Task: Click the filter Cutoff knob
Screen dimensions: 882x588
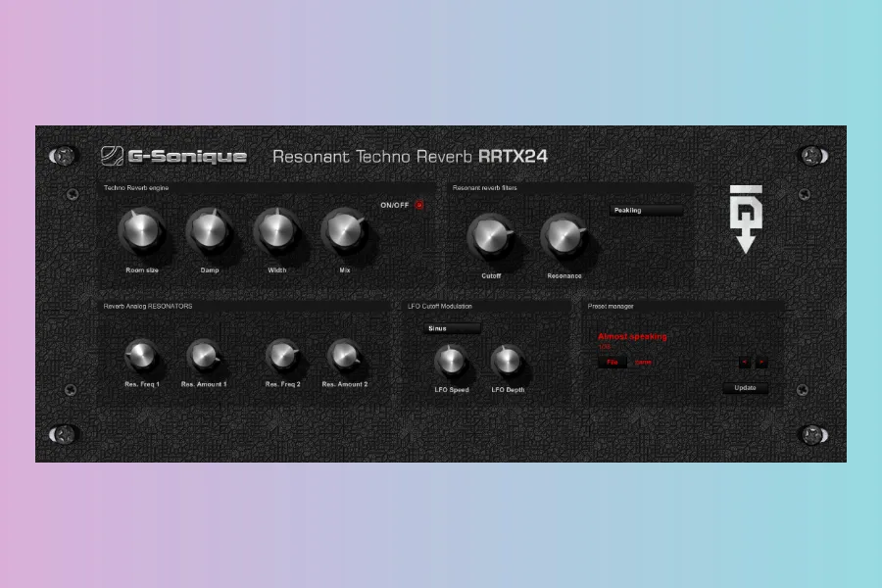Action: pos(490,236)
